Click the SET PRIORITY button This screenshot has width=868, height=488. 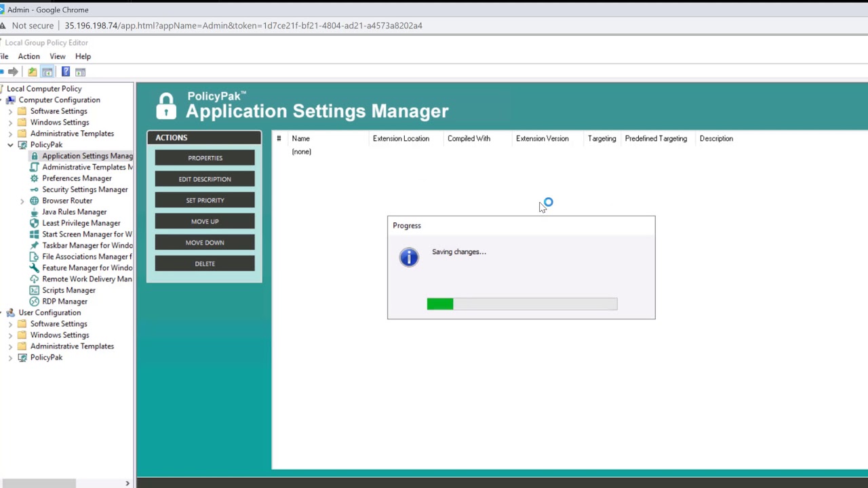pos(205,200)
